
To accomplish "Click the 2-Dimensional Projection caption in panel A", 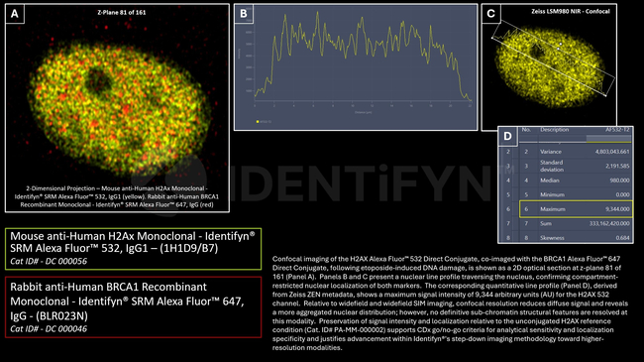I will [117, 196].
